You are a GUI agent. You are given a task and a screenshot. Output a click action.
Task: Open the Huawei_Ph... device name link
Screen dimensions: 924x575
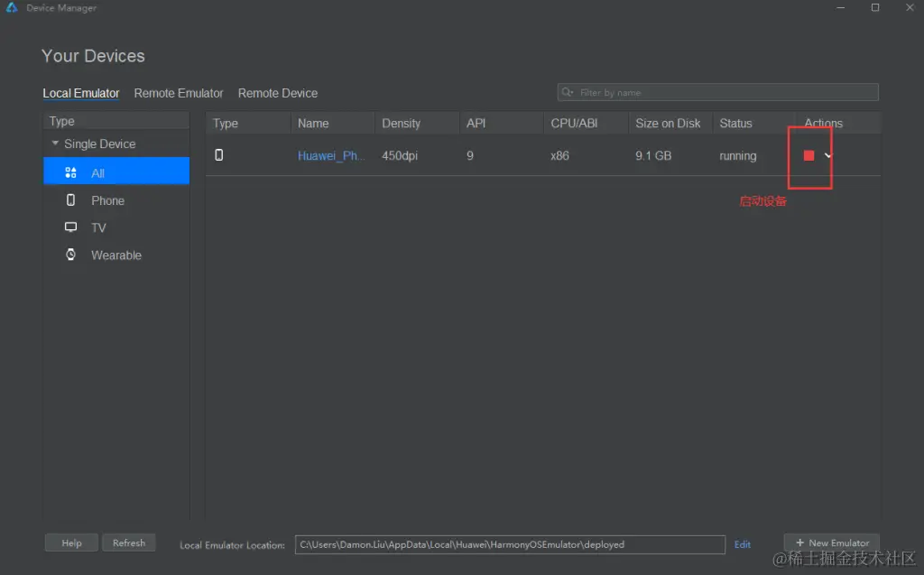[331, 155]
